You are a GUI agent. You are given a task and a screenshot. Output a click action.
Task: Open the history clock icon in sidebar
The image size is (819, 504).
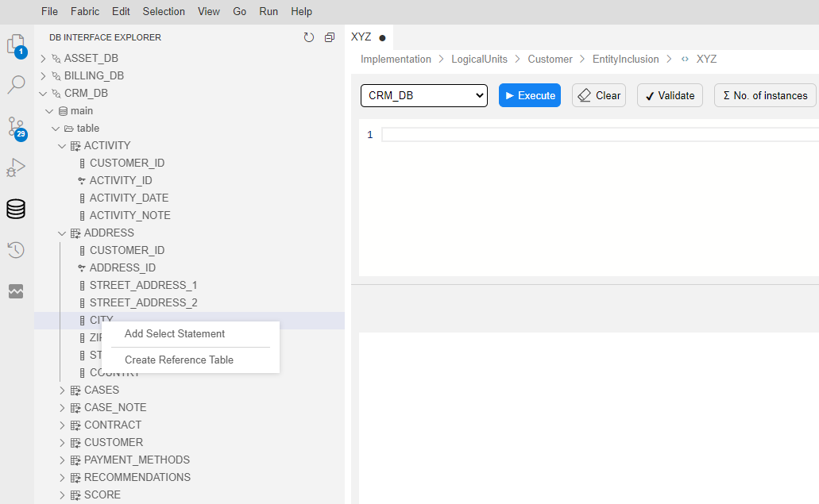pyautogui.click(x=16, y=250)
